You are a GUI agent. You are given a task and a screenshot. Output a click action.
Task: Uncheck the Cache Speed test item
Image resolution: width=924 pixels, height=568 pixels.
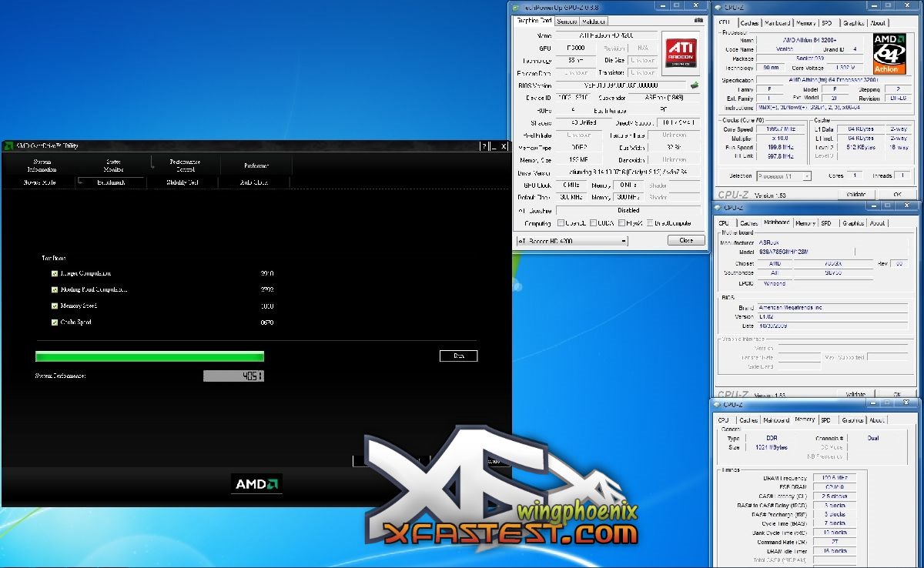(55, 322)
